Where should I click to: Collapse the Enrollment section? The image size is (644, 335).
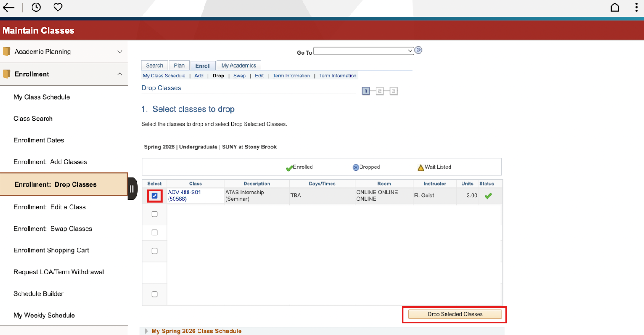tap(120, 74)
